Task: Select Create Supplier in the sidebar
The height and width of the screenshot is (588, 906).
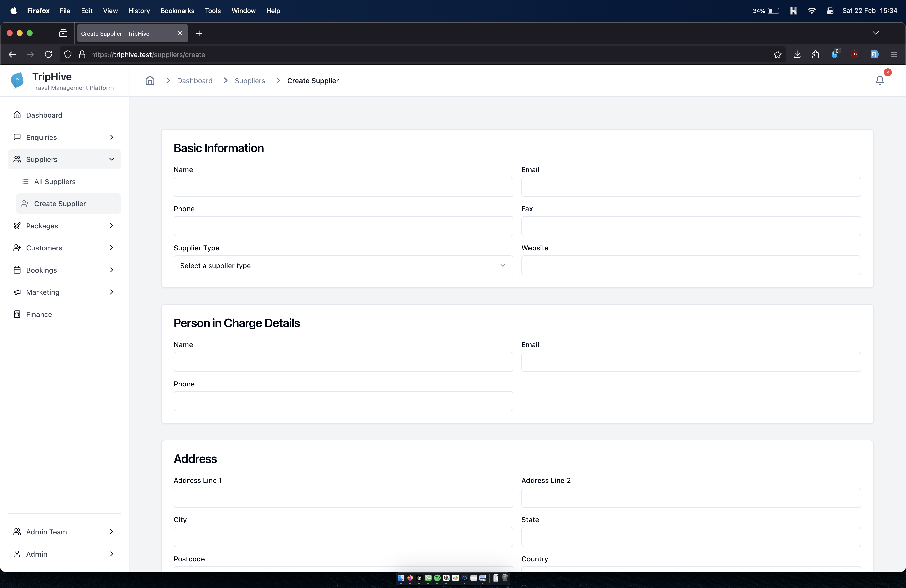Action: [x=68, y=203]
